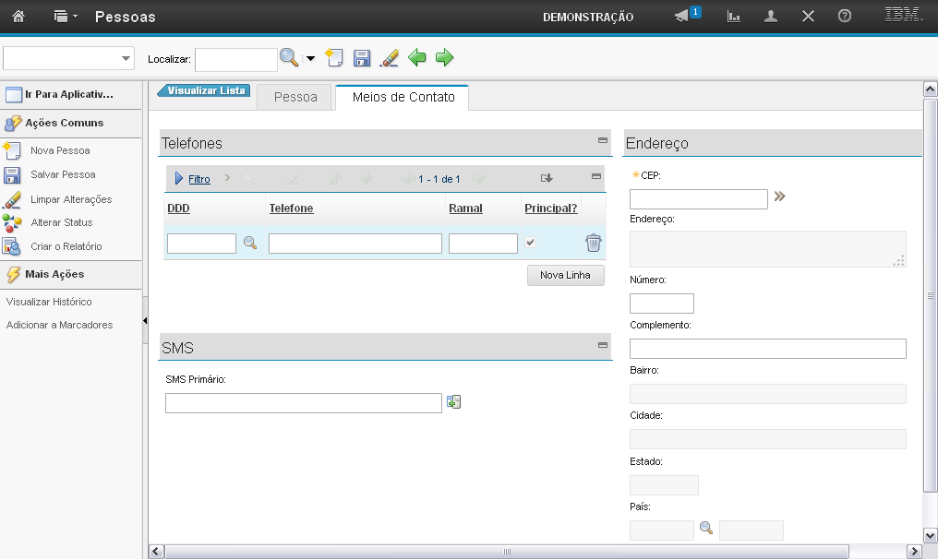Image resolution: width=938 pixels, height=560 pixels.
Task: Click the Nova Linha button
Action: click(565, 275)
